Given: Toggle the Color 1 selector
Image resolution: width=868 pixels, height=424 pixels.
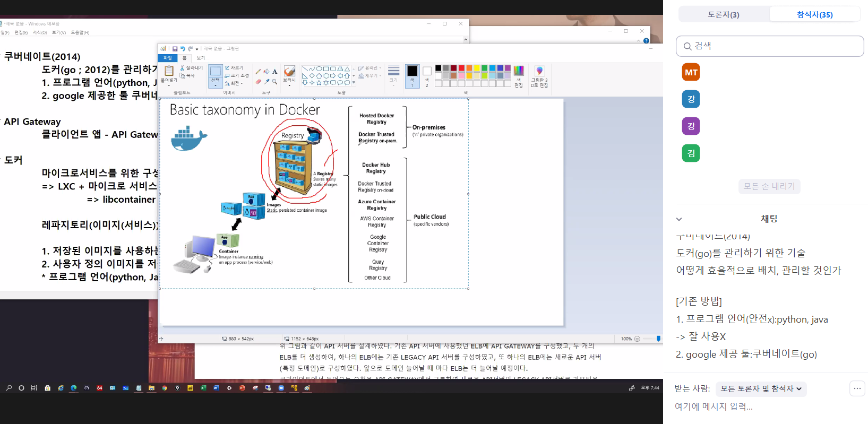Looking at the screenshot, I should pos(412,76).
